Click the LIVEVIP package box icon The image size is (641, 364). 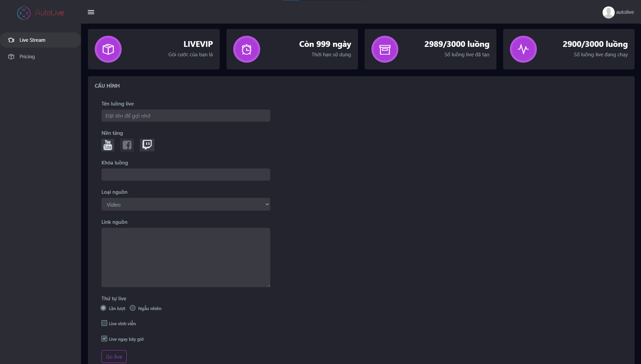pos(108,49)
